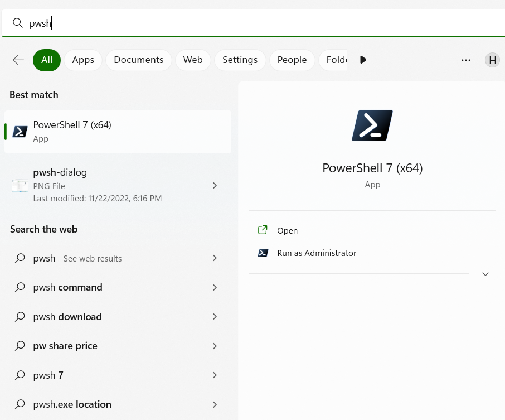This screenshot has height=420, width=505.
Task: Search the web for 'pwsh command'
Action: (118, 287)
